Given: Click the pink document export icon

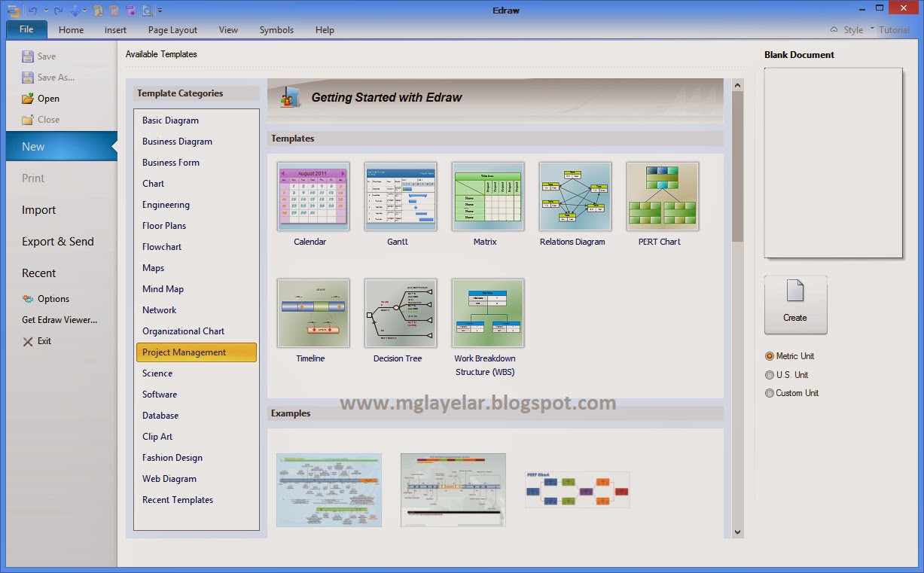Looking at the screenshot, I should coord(114,11).
